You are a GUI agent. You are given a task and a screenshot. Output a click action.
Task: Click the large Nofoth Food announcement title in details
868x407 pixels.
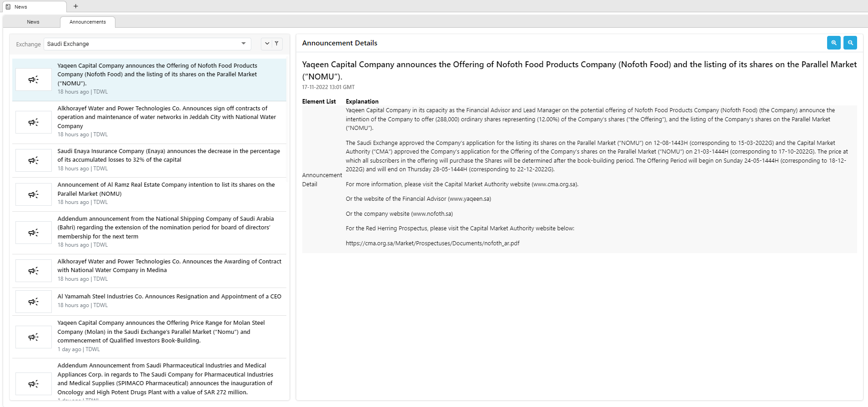579,70
